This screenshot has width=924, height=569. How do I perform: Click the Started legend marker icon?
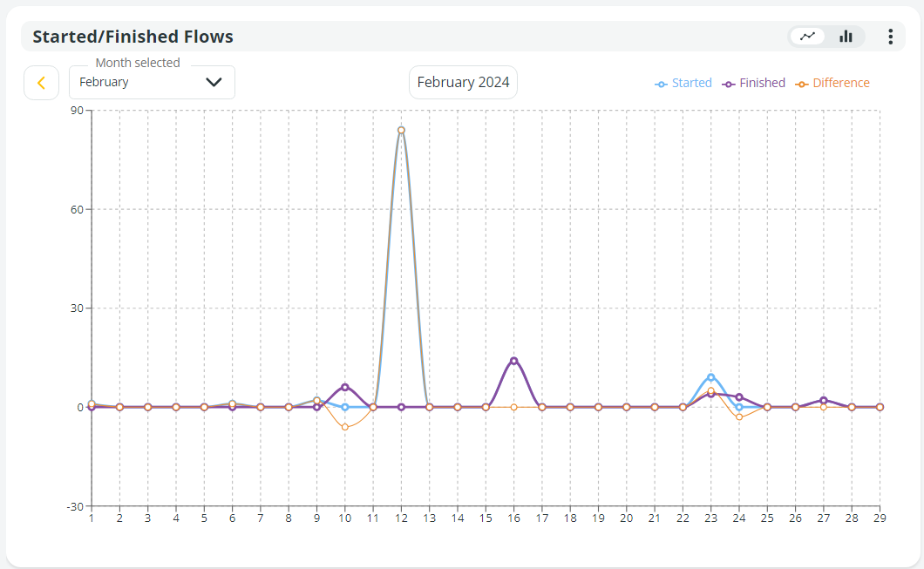point(661,84)
